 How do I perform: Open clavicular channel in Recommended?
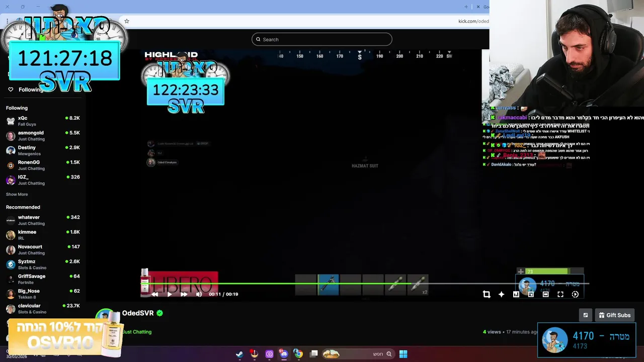tap(43, 309)
